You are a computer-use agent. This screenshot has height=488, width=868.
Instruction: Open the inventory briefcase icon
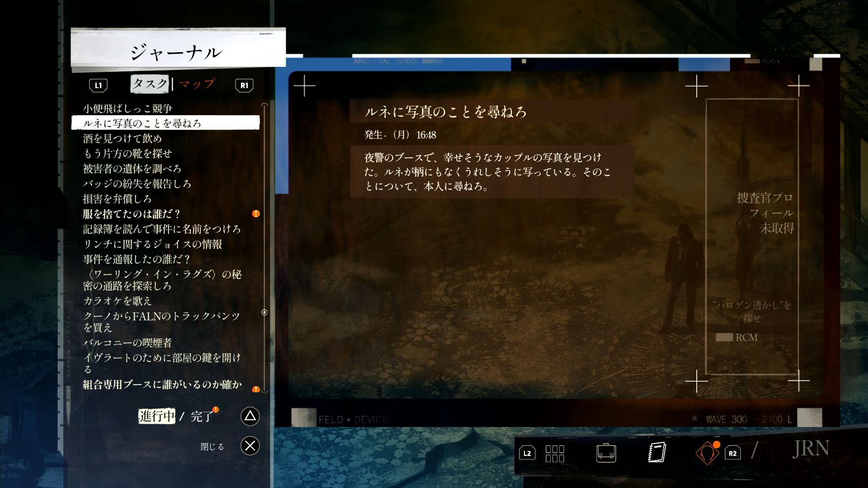606,453
